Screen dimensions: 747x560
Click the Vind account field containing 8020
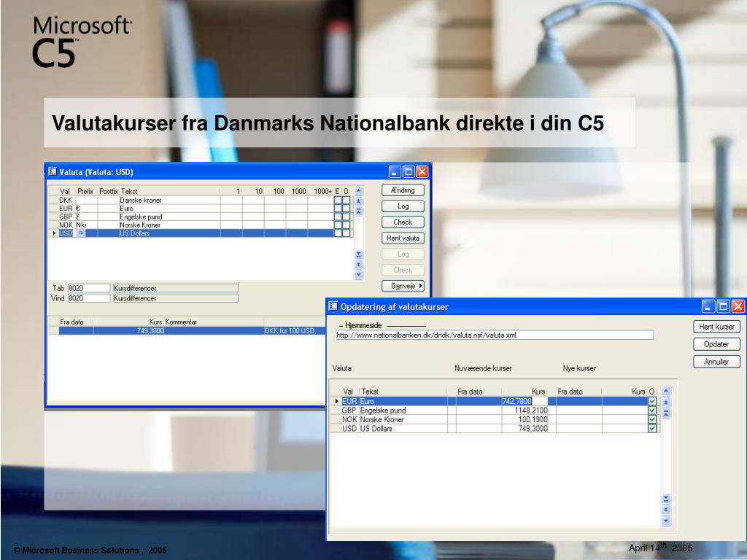(x=88, y=298)
